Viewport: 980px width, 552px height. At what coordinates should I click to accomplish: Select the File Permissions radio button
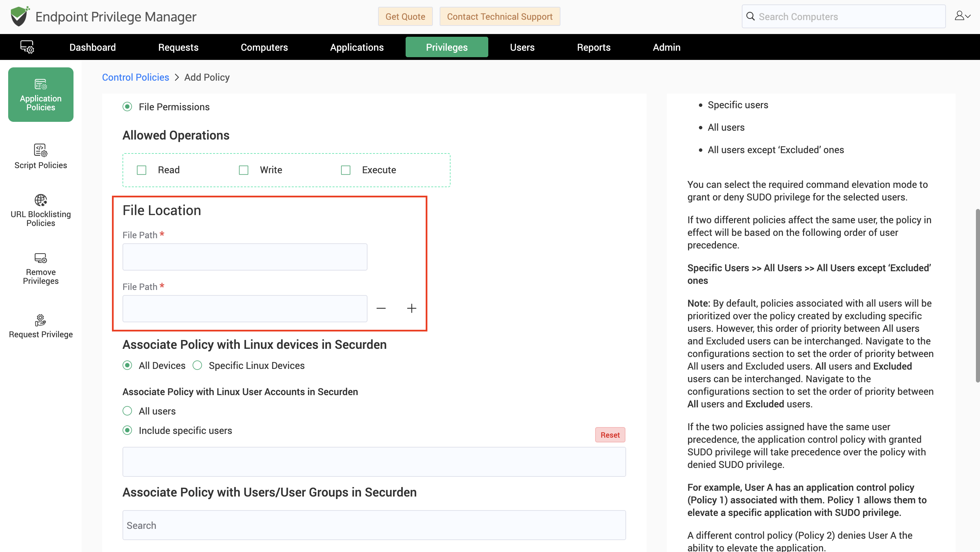click(x=128, y=107)
